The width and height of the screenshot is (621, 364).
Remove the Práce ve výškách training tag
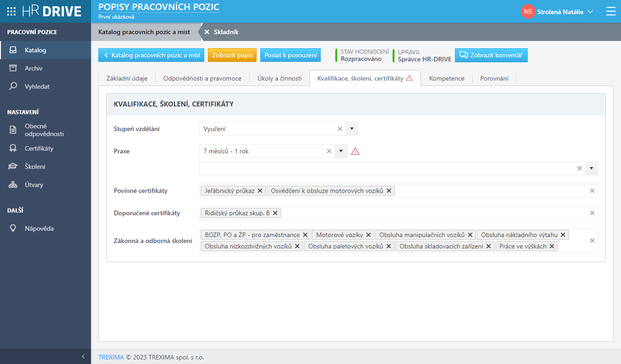point(552,246)
